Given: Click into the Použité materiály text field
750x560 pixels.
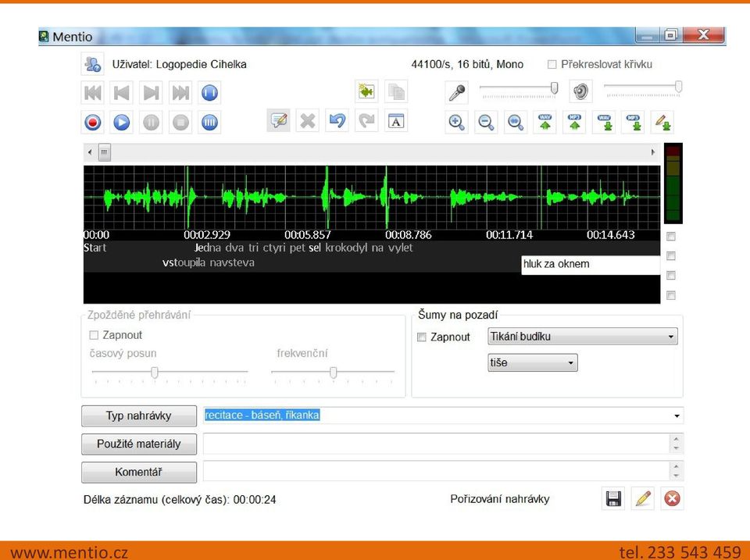Looking at the screenshot, I should click(436, 444).
